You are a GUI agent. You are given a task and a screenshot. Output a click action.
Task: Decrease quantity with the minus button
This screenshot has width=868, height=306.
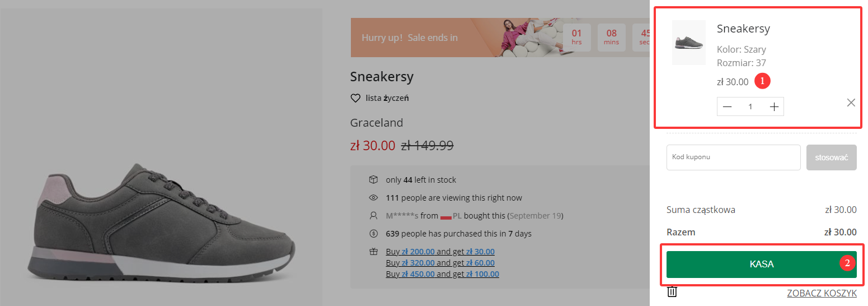click(x=728, y=107)
